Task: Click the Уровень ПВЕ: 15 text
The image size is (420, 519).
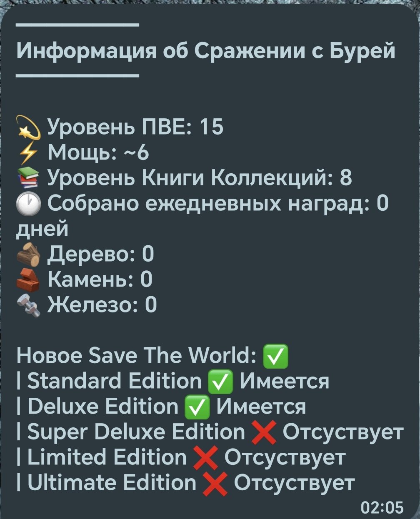Action: [135, 127]
